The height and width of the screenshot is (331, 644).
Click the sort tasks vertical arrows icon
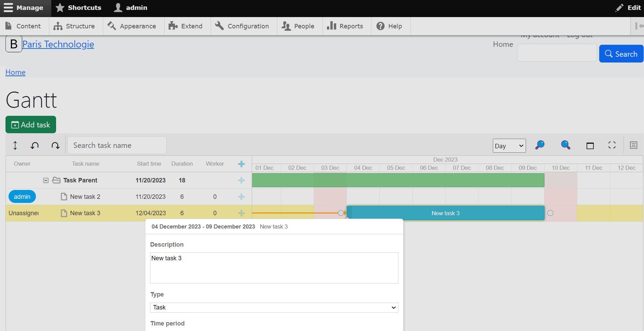(15, 145)
